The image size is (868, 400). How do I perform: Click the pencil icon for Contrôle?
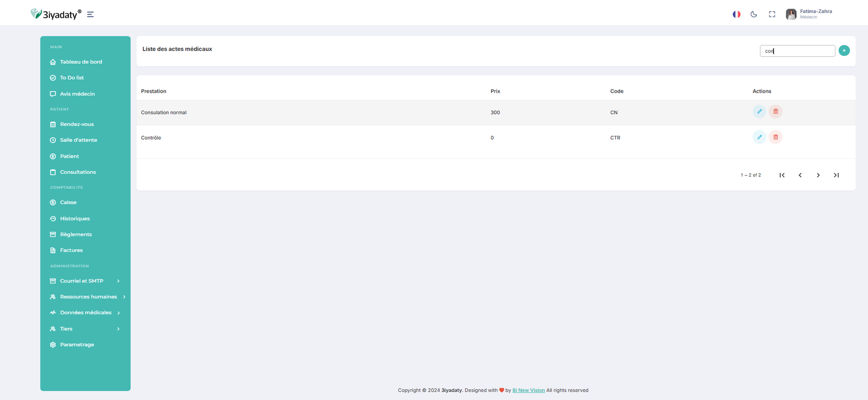pos(759,137)
